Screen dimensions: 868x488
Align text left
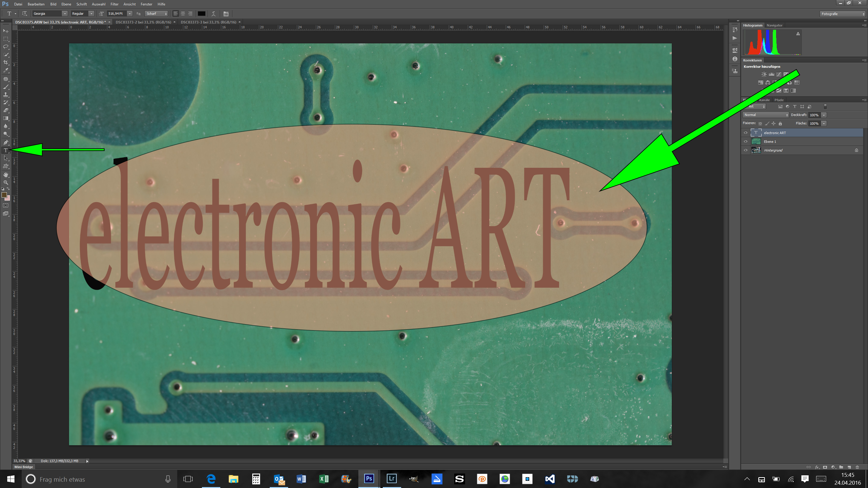tap(175, 14)
